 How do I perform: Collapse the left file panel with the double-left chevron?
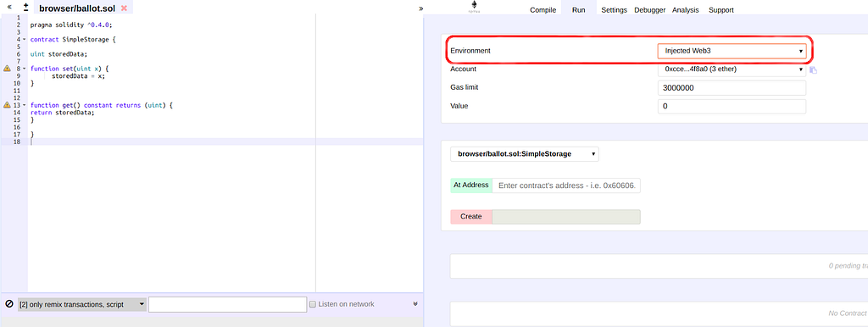[x=9, y=8]
